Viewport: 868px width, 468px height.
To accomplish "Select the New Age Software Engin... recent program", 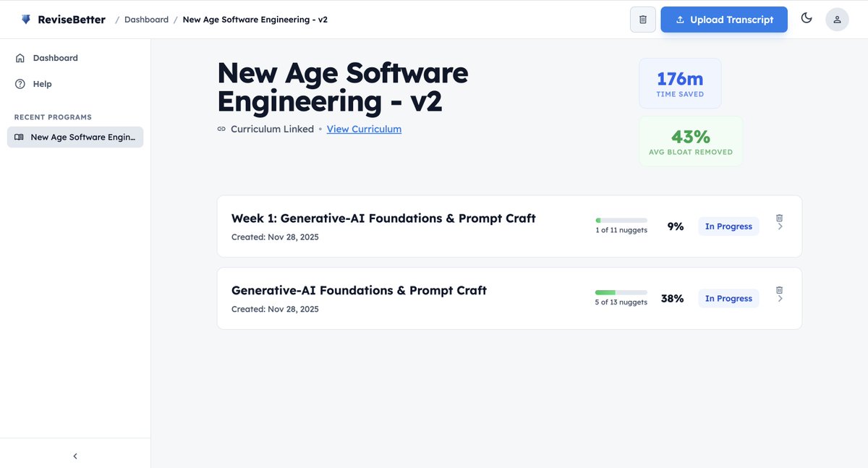I will [x=75, y=137].
